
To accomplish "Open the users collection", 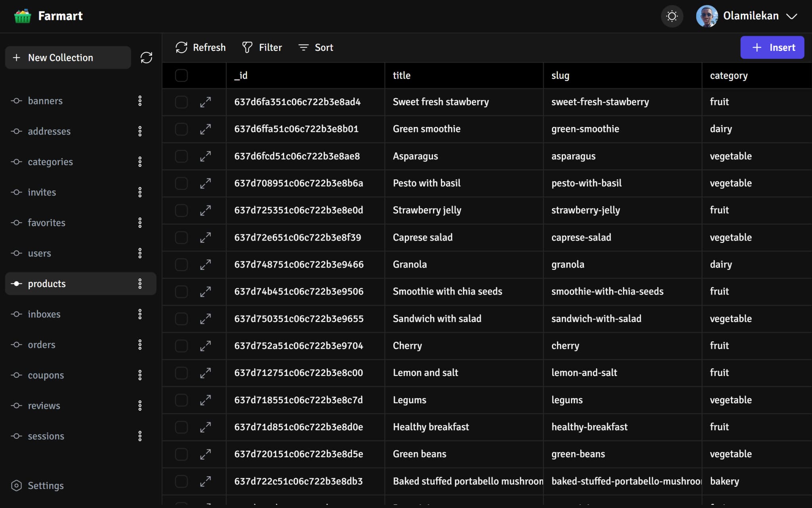I will click(x=39, y=253).
